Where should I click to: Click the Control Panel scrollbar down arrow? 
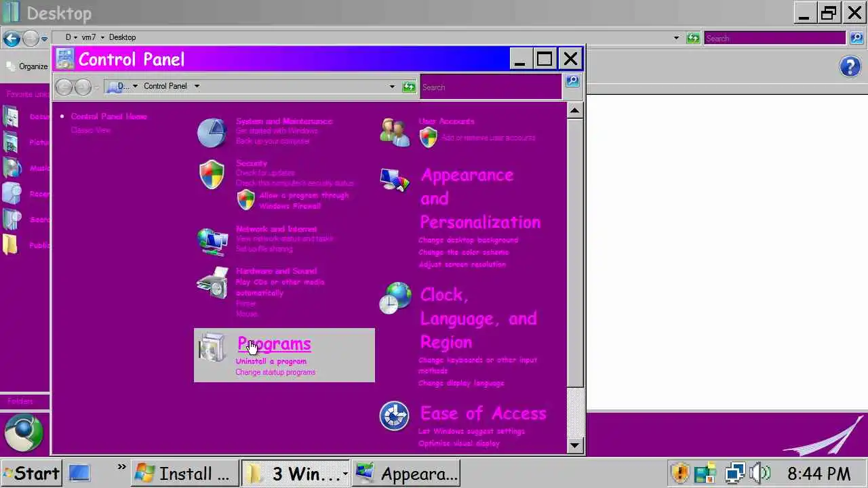pos(574,445)
